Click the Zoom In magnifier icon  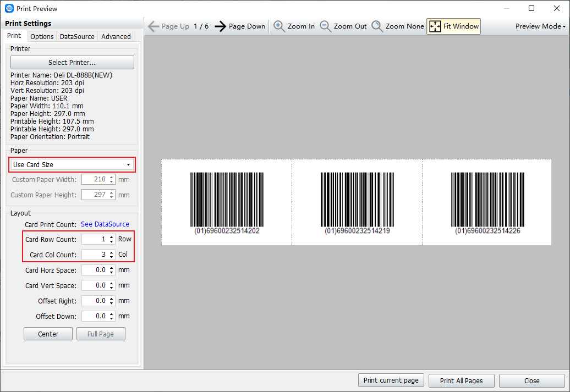(279, 26)
